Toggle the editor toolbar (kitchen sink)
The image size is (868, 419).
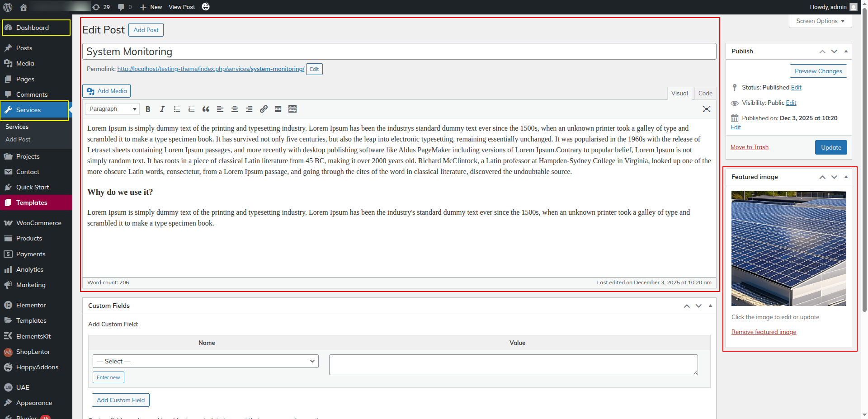(292, 109)
